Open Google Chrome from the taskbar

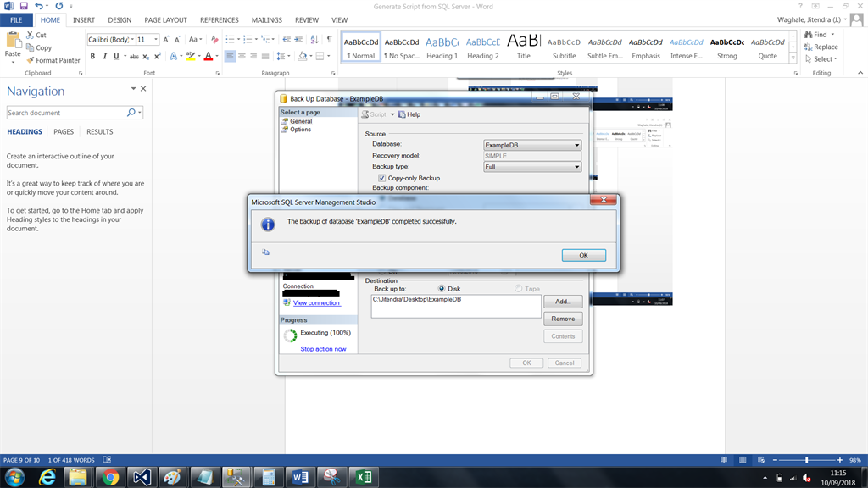(109, 477)
